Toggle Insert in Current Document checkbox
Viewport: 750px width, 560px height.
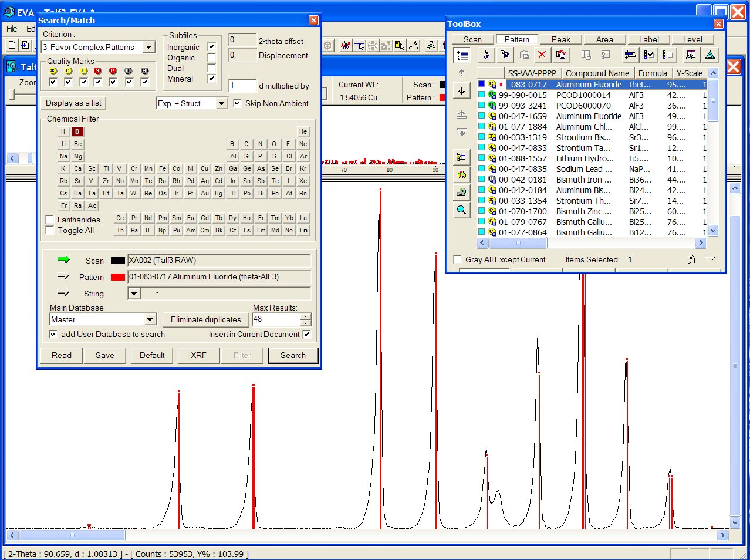306,334
